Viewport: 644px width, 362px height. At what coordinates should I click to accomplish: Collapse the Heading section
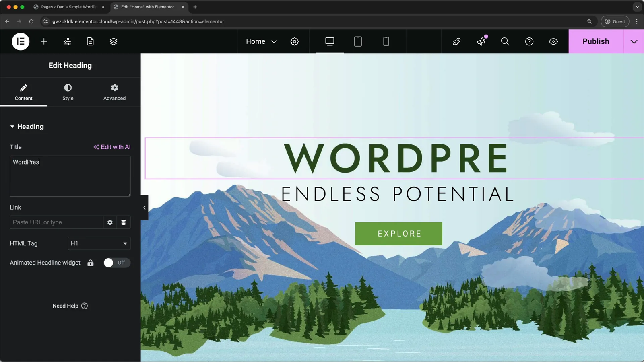tap(27, 127)
